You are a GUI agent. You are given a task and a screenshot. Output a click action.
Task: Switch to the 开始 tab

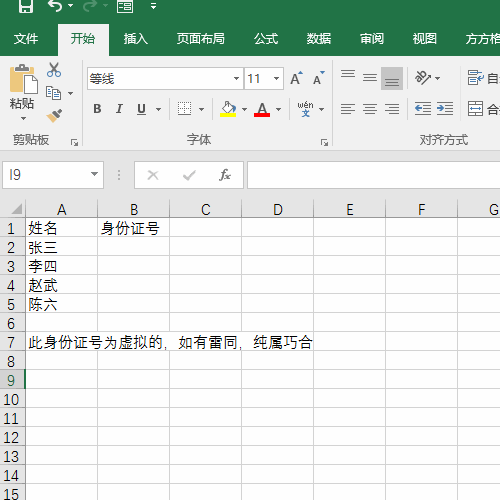[x=83, y=39]
